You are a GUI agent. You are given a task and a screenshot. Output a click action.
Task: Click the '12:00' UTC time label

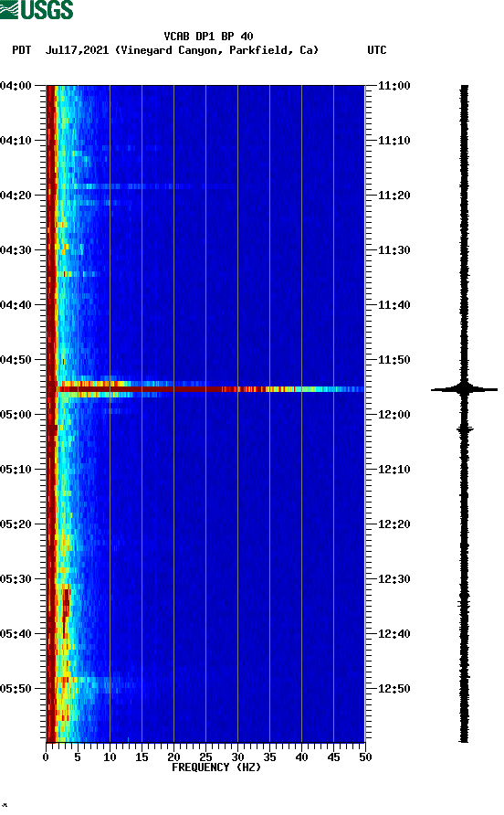coord(394,415)
